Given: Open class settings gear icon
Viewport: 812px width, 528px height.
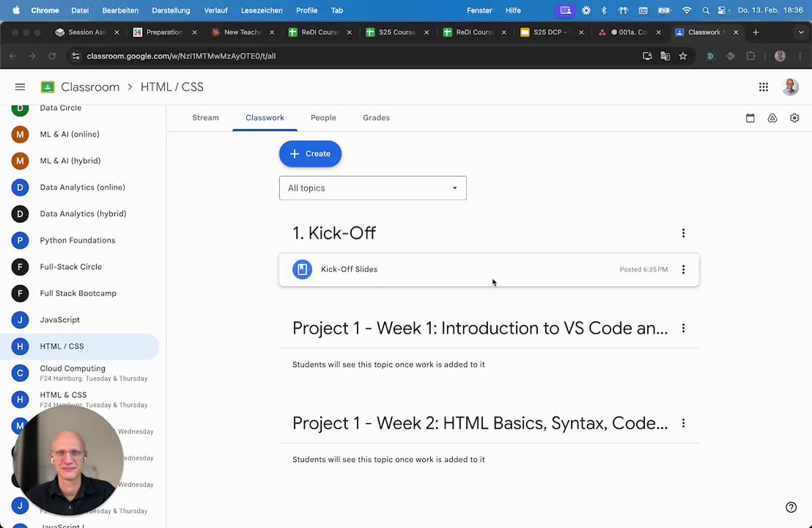Looking at the screenshot, I should click(794, 118).
